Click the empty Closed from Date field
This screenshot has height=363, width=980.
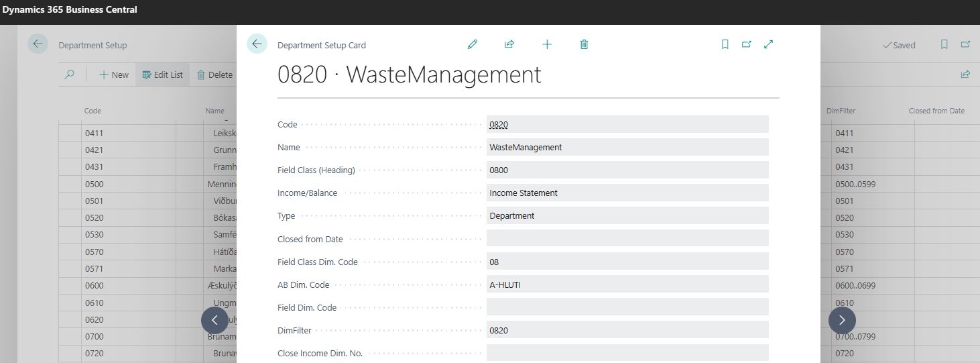[x=627, y=238]
